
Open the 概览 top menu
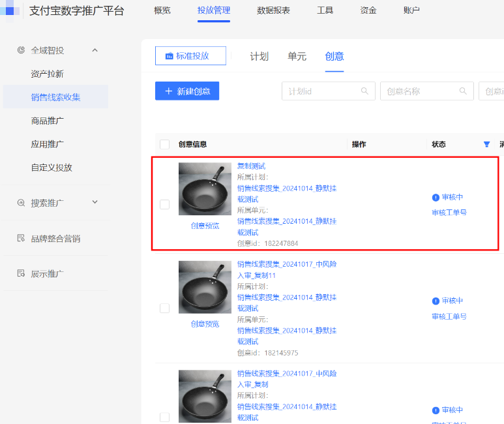coord(162,10)
